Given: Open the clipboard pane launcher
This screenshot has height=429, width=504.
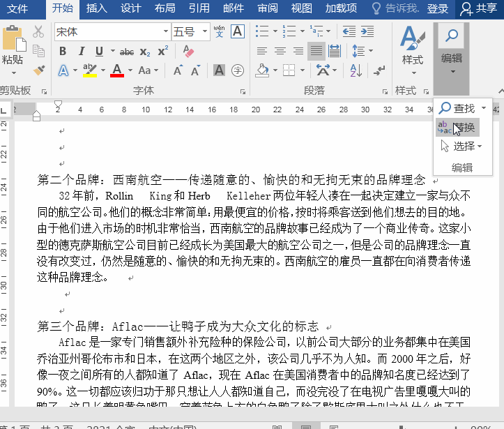Looking at the screenshot, I should (44, 92).
